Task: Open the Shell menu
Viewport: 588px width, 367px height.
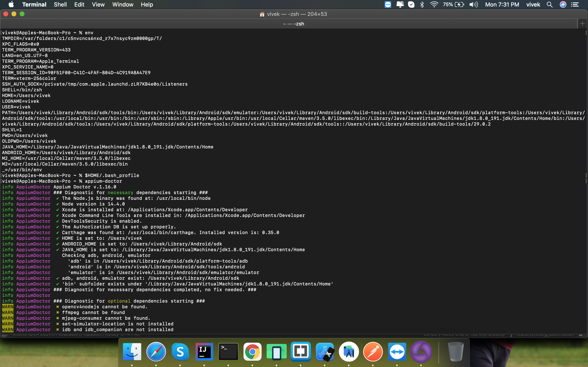Action: (60, 4)
